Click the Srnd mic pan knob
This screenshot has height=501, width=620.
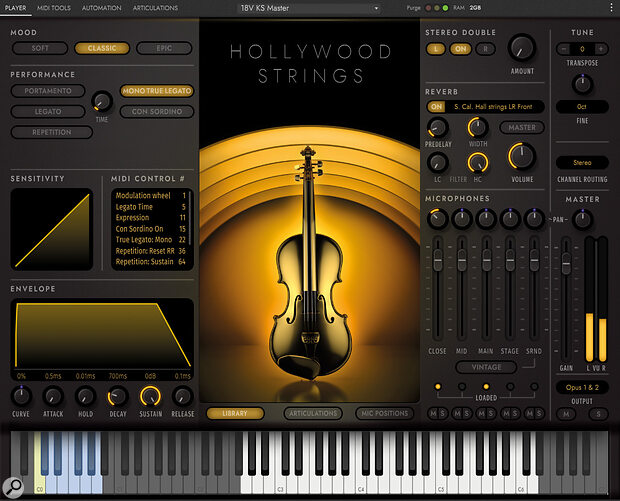[x=534, y=219]
